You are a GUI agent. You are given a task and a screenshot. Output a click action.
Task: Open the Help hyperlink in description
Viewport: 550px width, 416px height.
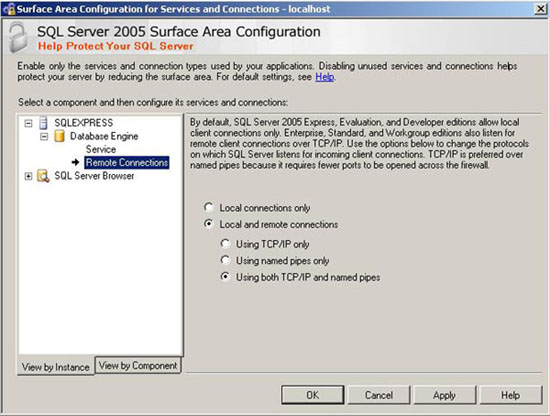coord(324,77)
